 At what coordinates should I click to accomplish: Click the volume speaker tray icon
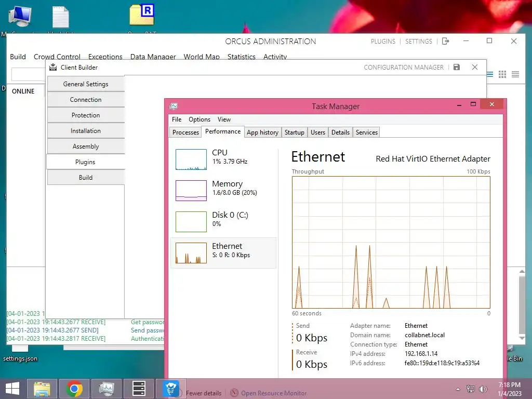pos(483,389)
